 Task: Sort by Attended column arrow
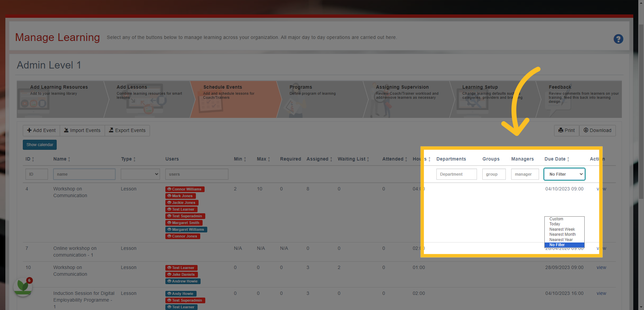click(406, 159)
